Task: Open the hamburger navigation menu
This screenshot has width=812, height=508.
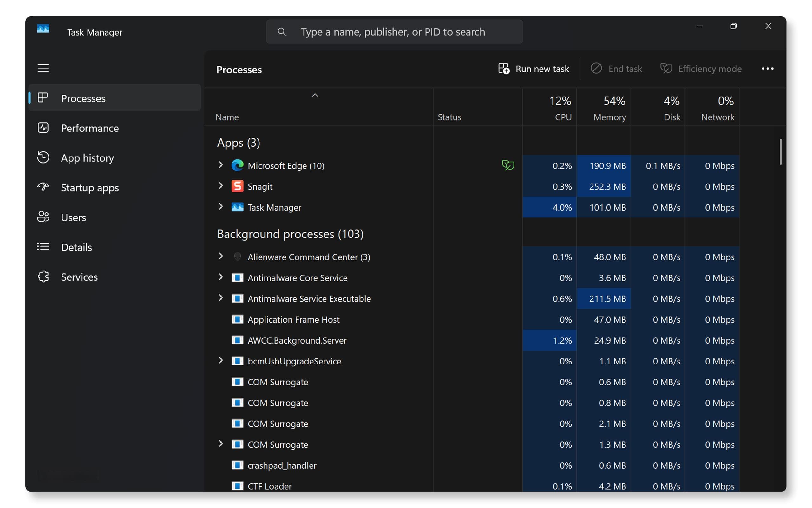Action: click(x=43, y=68)
